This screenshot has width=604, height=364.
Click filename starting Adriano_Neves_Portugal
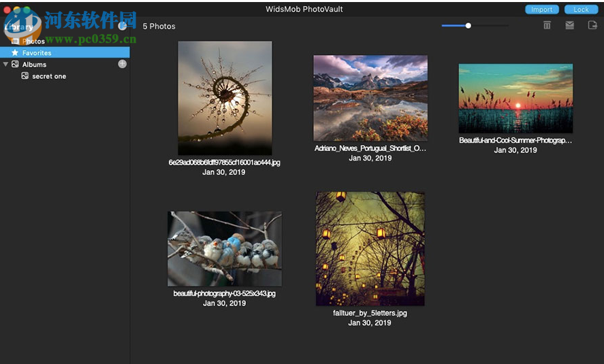tap(370, 148)
